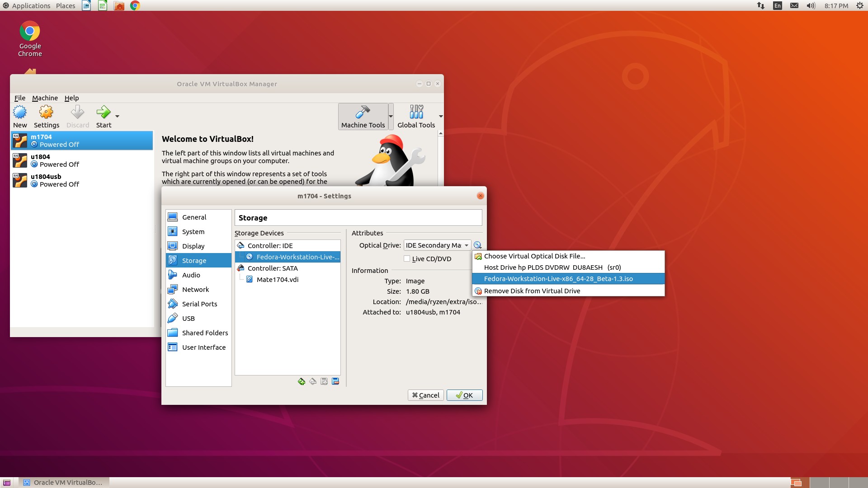
Task: Open the Optical Drive port dropdown
Action: [x=437, y=245]
